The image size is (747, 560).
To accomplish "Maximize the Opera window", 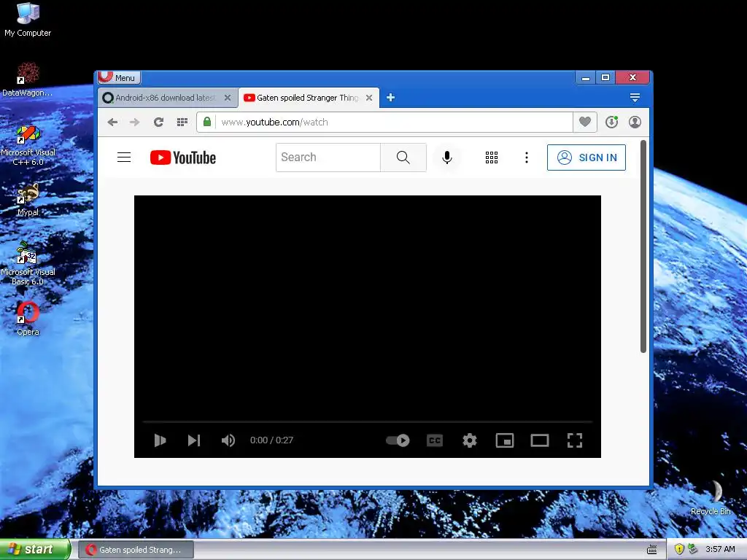I will (605, 77).
